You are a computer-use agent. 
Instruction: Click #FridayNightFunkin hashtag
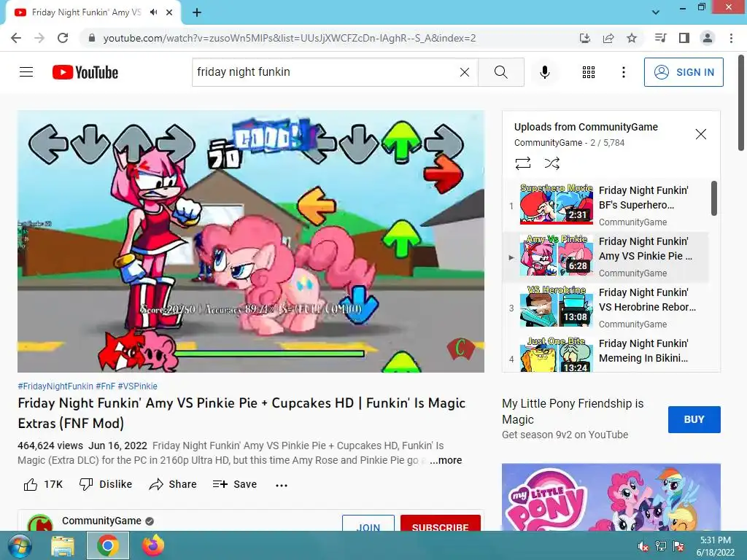coord(55,386)
